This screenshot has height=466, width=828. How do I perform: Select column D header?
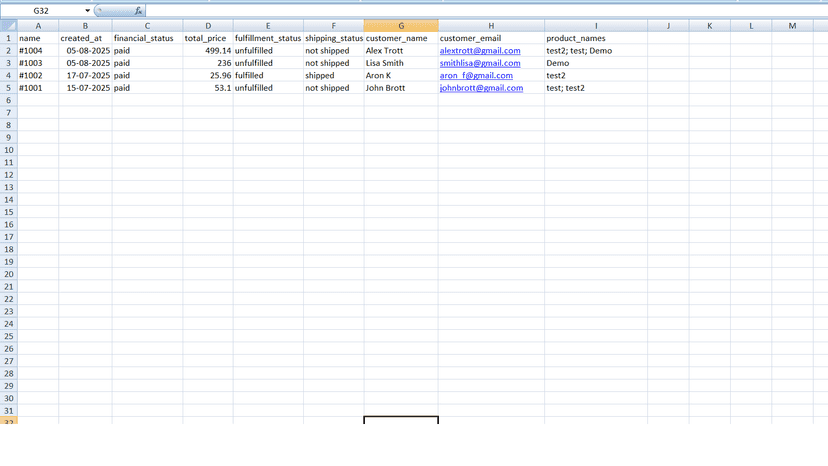pyautogui.click(x=208, y=25)
